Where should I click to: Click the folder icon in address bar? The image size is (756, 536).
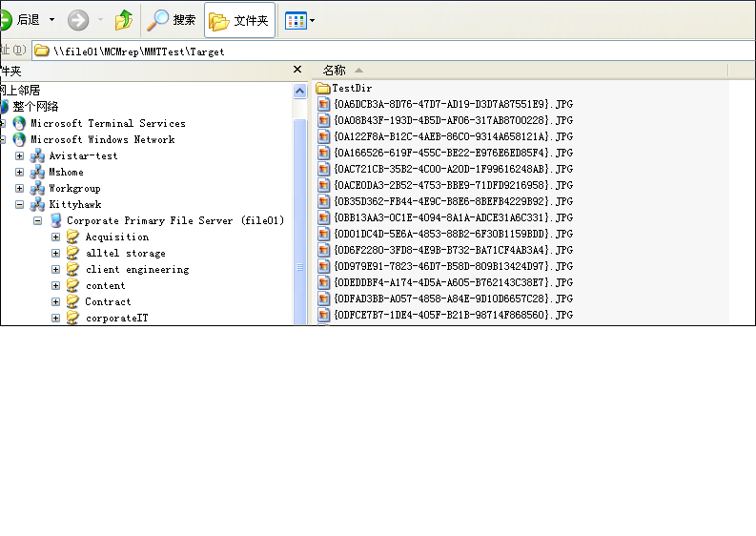point(42,51)
